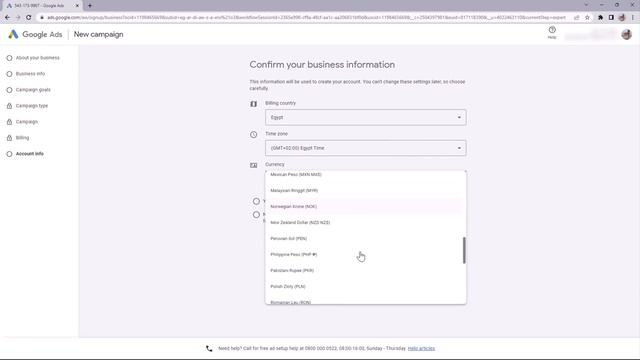This screenshot has width=640, height=360.
Task: Open the Help articles link
Action: click(x=421, y=349)
